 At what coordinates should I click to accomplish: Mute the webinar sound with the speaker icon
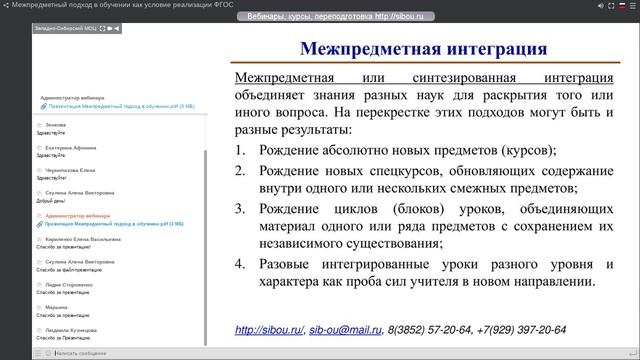pos(600,6)
